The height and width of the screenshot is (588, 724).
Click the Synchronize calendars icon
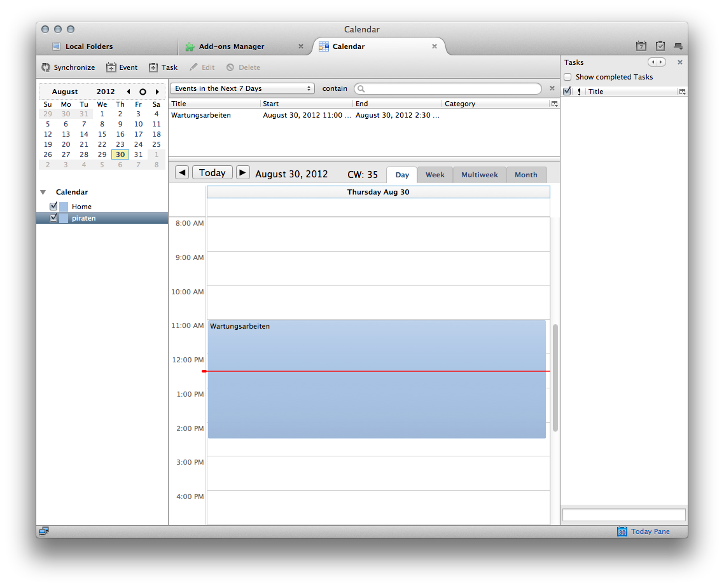(x=46, y=67)
